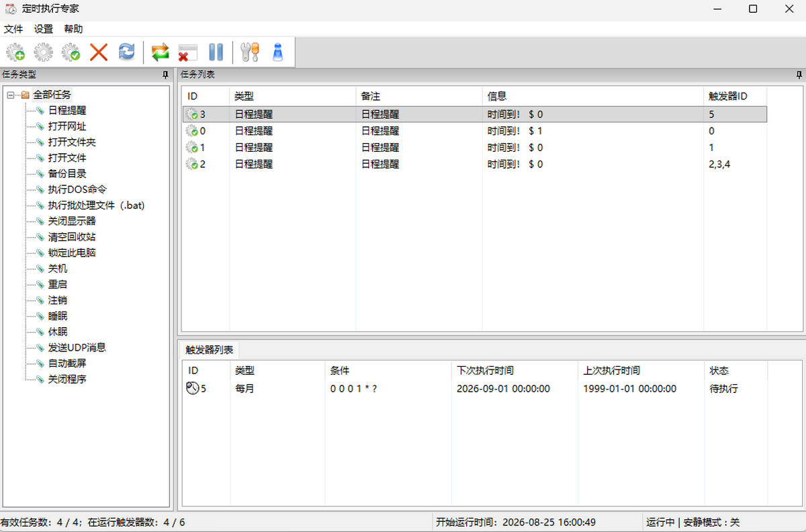The width and height of the screenshot is (806, 532).
Task: Click the blue refresh arrows toolbar icon
Action: (126, 52)
